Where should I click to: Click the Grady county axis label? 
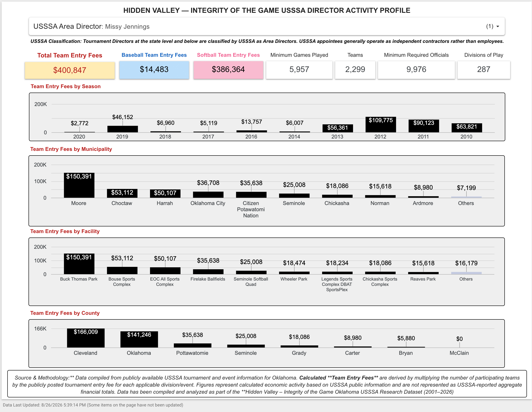[x=299, y=353]
